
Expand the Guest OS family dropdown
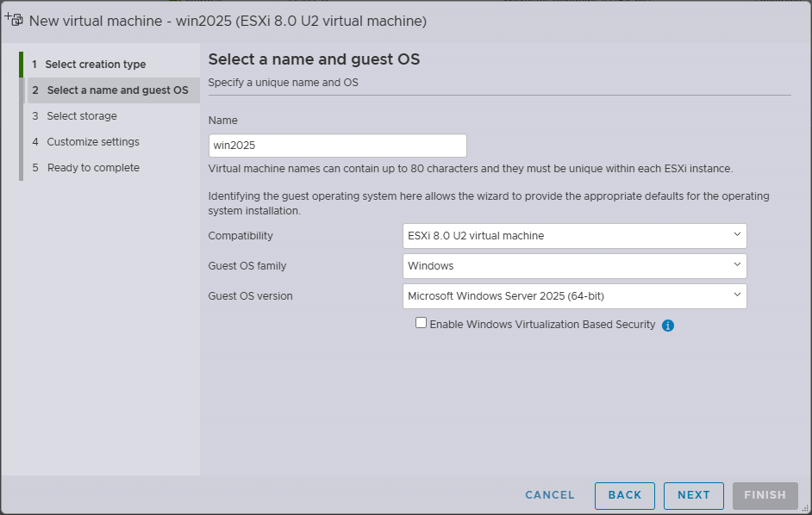click(x=574, y=266)
